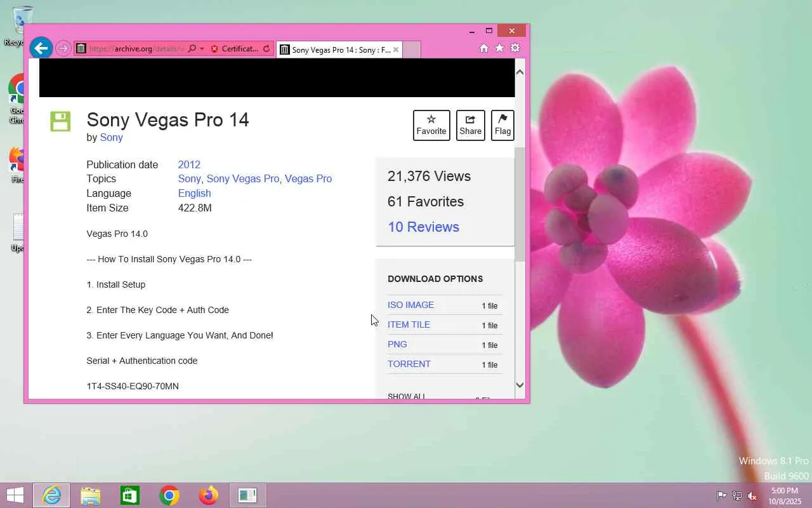Open the Windows Start button
This screenshot has height=508, width=812.
tap(15, 495)
